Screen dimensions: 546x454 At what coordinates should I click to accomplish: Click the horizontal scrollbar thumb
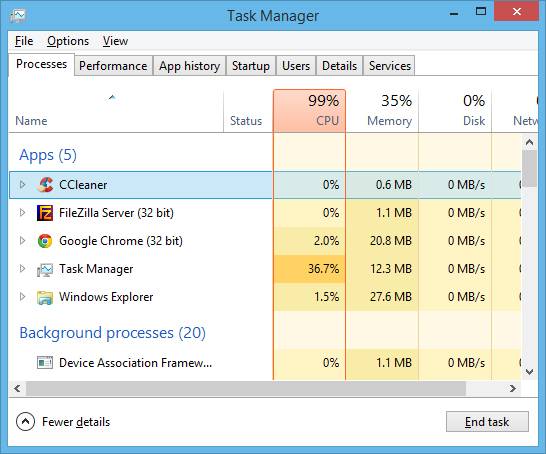click(x=246, y=388)
